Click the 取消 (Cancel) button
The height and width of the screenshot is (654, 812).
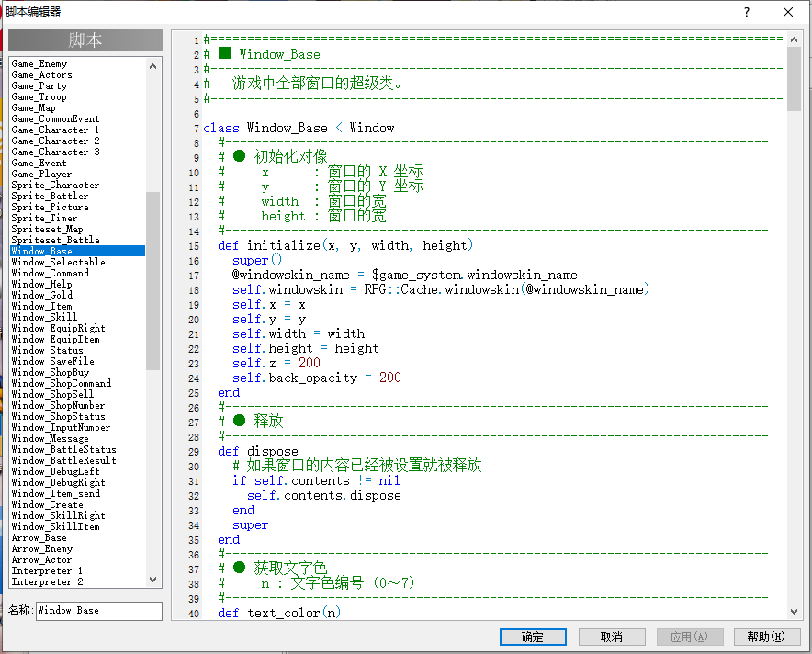pos(611,637)
